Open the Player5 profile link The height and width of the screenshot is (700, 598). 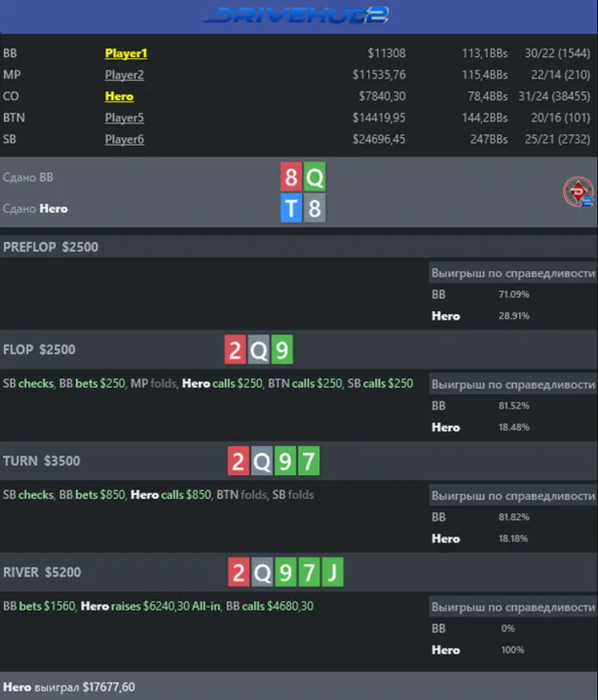click(124, 118)
